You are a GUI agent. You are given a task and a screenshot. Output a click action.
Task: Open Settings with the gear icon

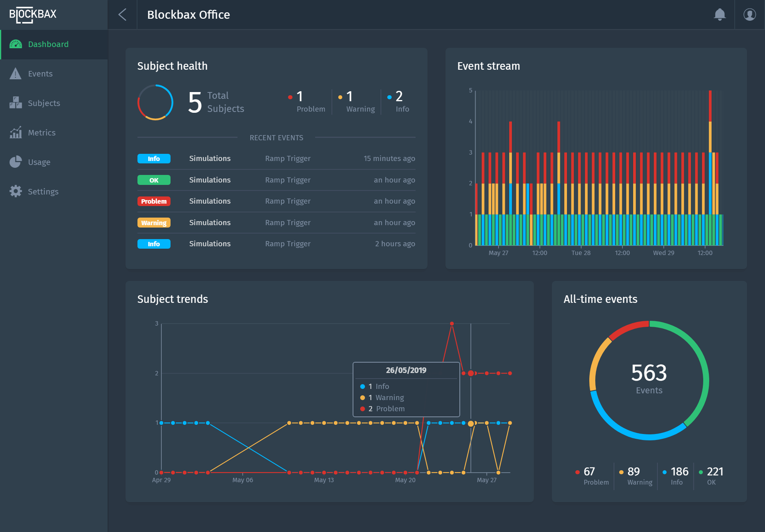16,191
